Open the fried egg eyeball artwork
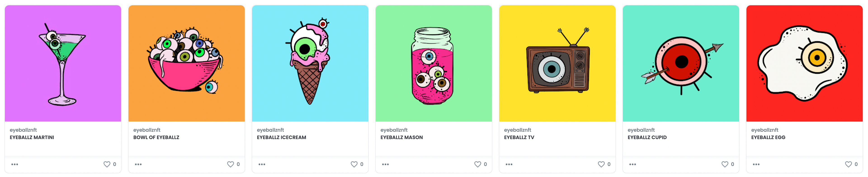 [x=804, y=63]
